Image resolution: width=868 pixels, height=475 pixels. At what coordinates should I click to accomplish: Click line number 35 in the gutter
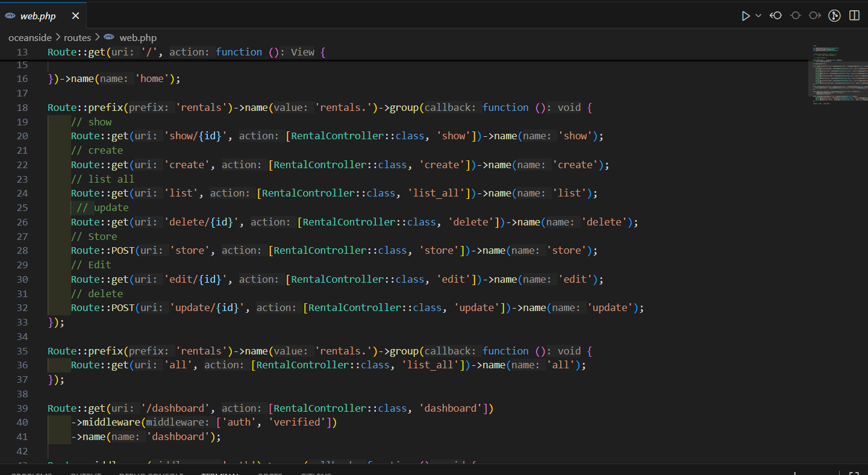point(22,351)
